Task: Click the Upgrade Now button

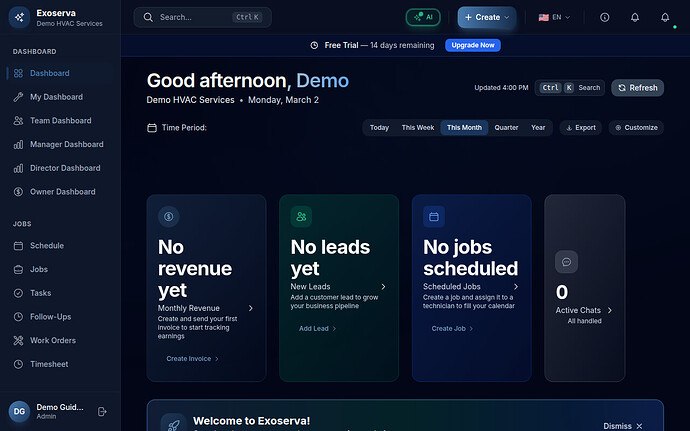Action: click(473, 46)
